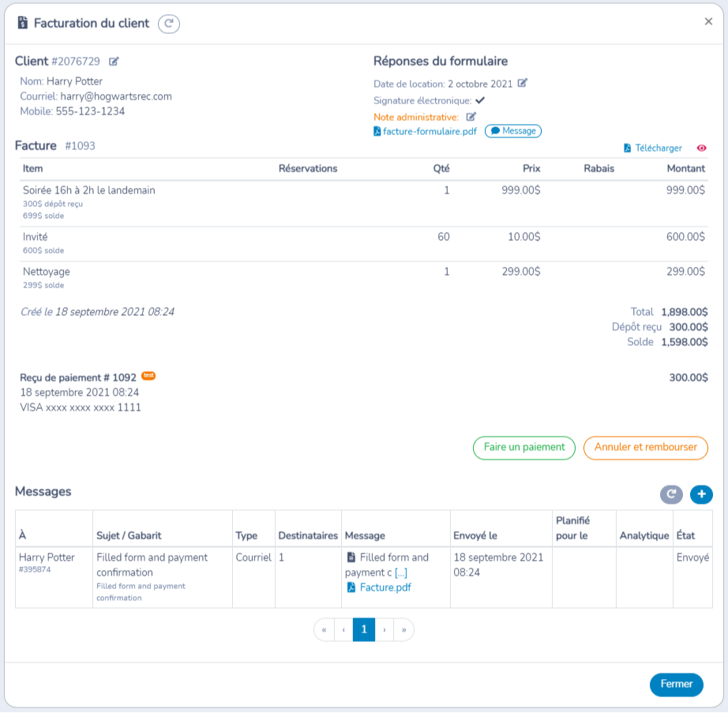Click the Dépôt reçu amount 300.00$
728x713 pixels.
[688, 327]
